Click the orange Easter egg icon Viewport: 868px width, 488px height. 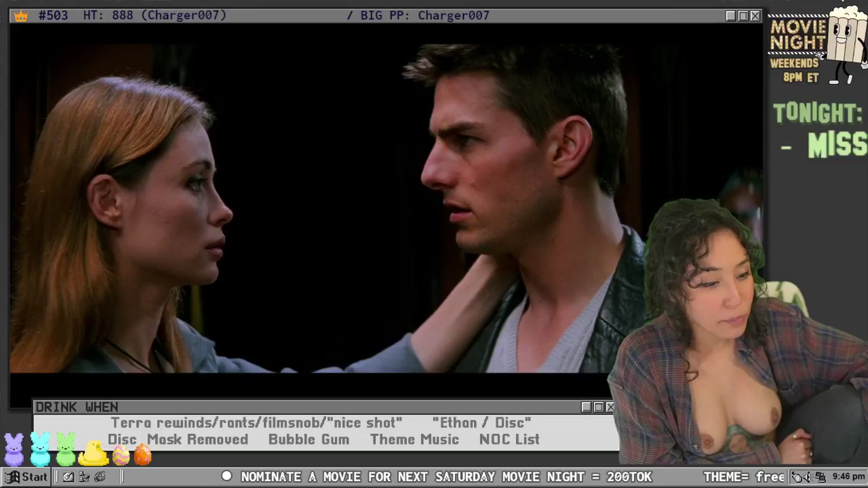(x=143, y=455)
